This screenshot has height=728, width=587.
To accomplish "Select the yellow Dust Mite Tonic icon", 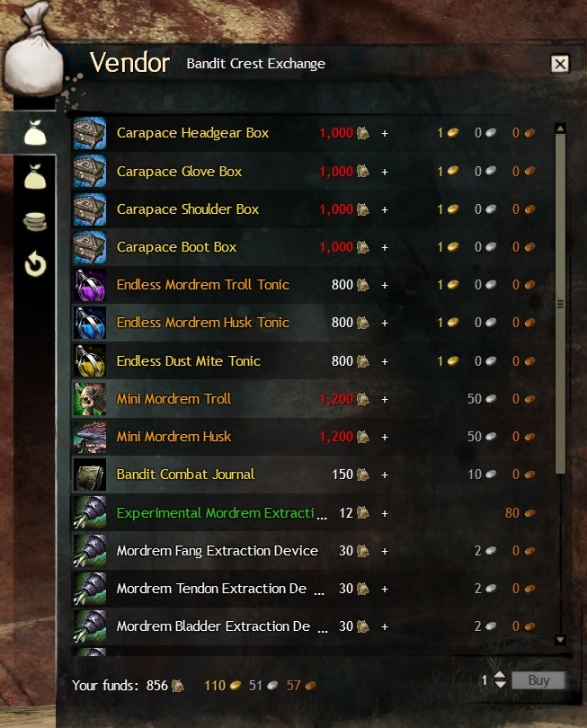I will point(90,360).
